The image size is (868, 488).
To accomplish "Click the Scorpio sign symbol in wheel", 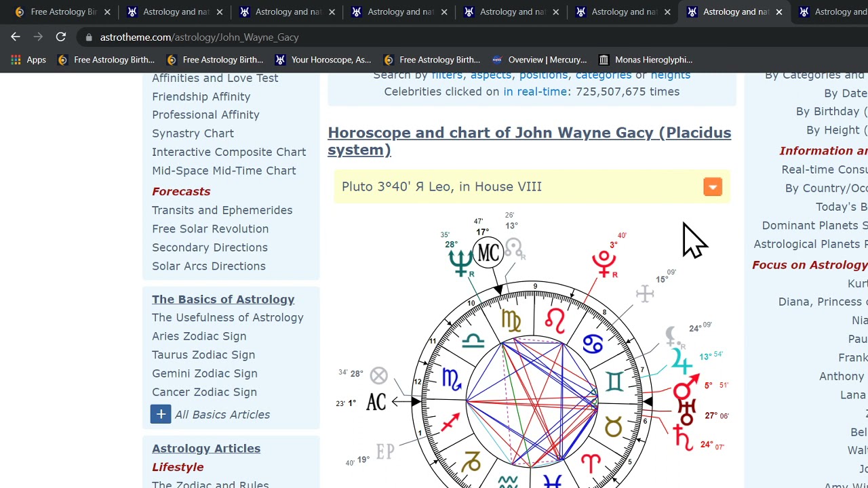I will tap(452, 380).
